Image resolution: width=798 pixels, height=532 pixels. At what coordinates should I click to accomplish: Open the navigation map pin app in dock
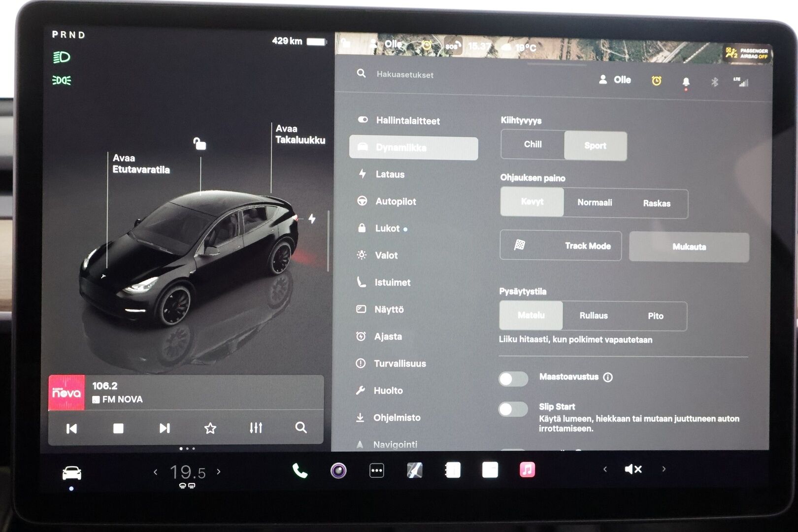point(414,470)
